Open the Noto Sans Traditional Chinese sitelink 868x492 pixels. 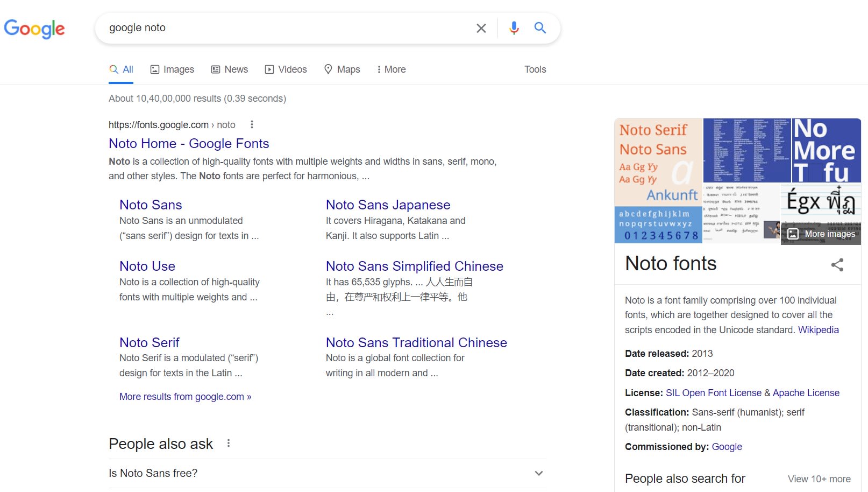[416, 343]
